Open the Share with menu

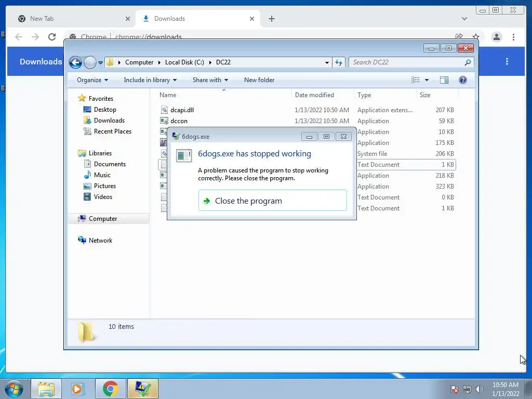coord(210,80)
